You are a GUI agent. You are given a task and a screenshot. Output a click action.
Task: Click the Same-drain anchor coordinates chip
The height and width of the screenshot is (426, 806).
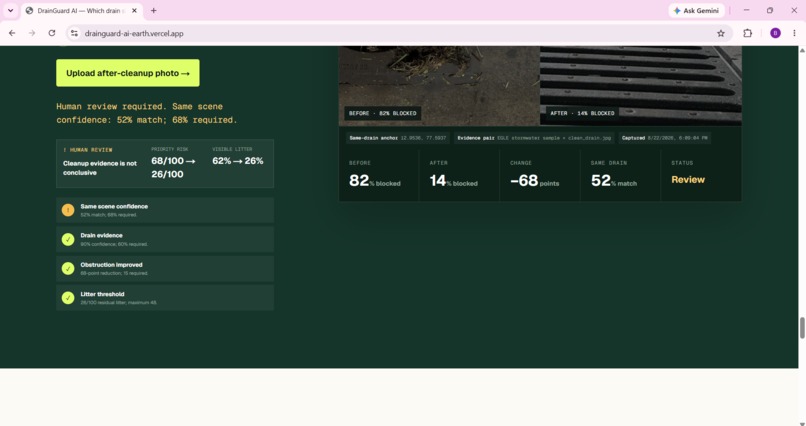(397, 138)
